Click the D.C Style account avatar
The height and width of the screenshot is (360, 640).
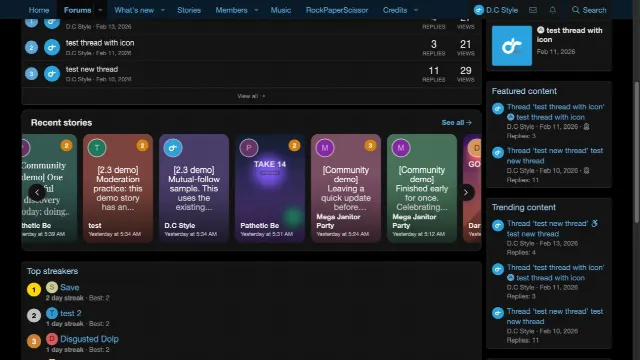(479, 10)
